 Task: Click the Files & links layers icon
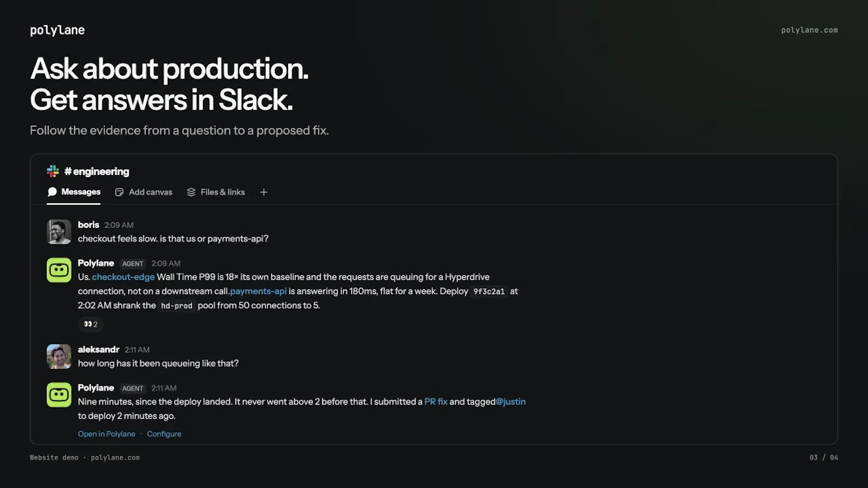click(x=191, y=192)
